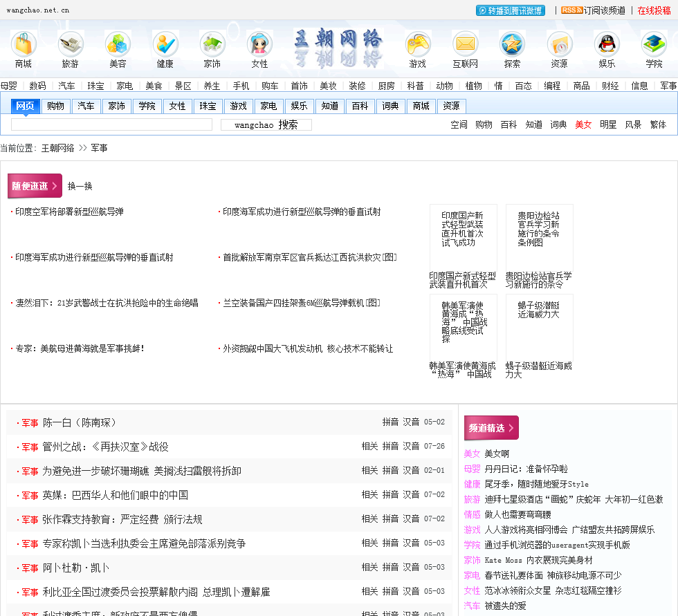Select the 百科 search tab
The height and width of the screenshot is (616, 678).
click(360, 106)
